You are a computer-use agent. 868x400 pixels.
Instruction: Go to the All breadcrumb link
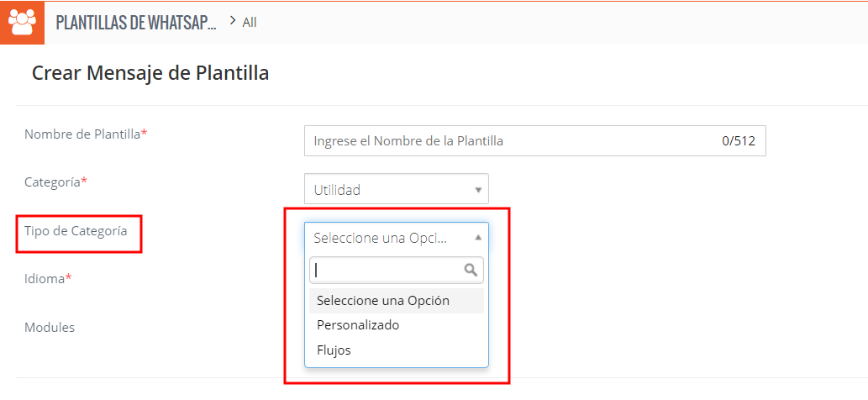pos(250,23)
